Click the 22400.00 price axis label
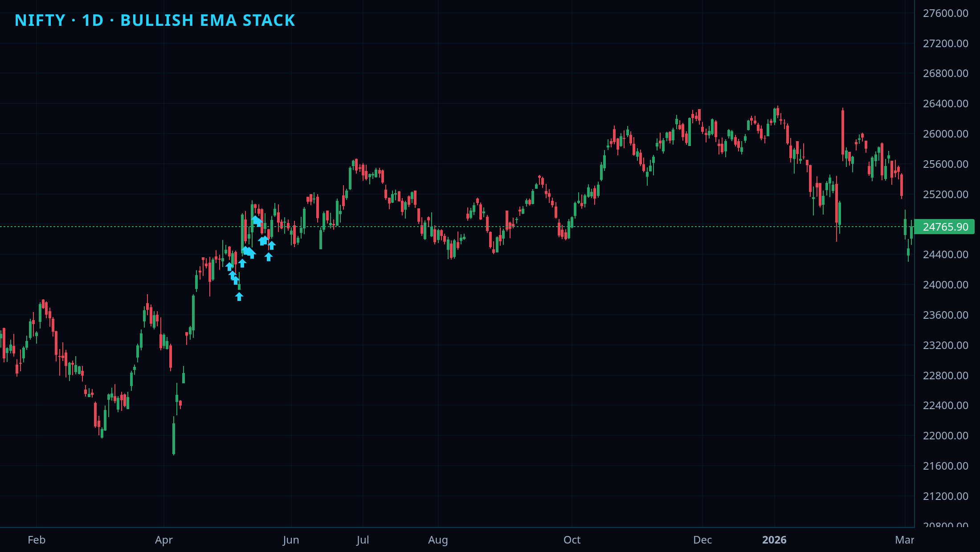 tap(945, 405)
